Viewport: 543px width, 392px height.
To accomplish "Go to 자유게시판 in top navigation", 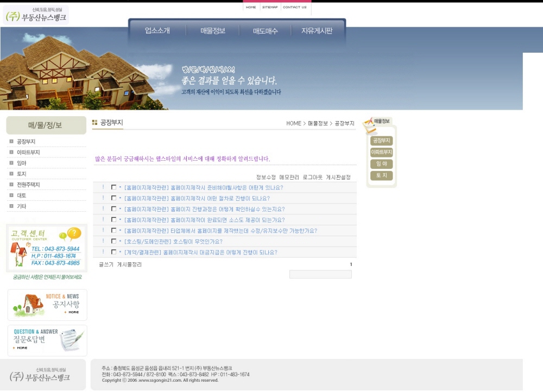I will pyautogui.click(x=317, y=31).
